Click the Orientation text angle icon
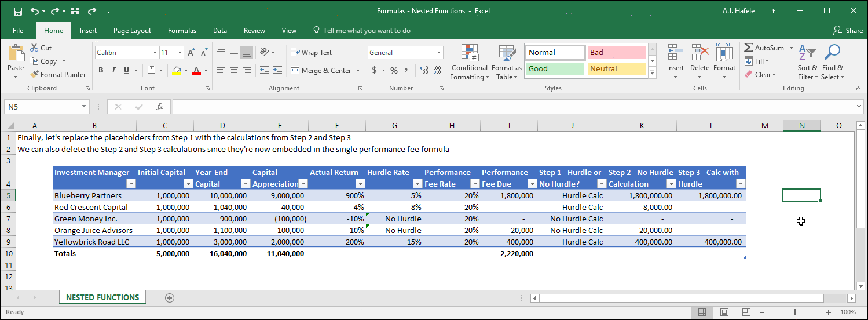Image resolution: width=868 pixels, height=320 pixels. [264, 52]
